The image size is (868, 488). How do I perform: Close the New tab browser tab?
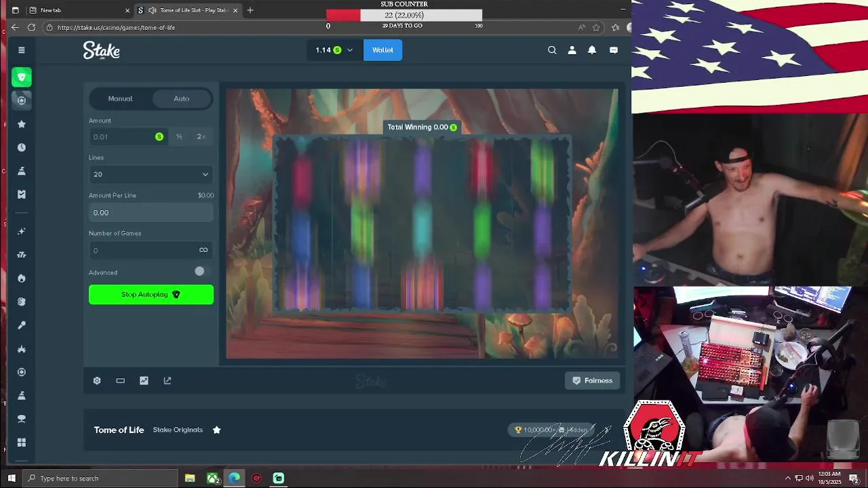(127, 10)
